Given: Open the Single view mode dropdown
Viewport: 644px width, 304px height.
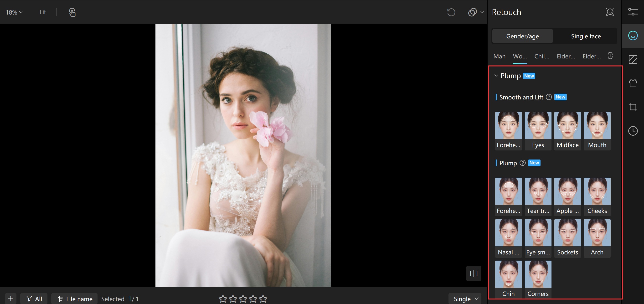Looking at the screenshot, I should coord(465,299).
